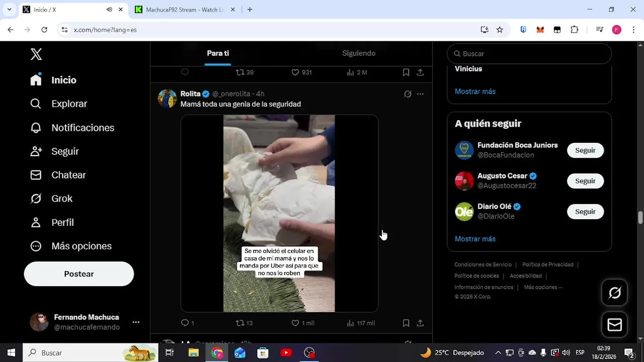Bookmark Rolita's post
644x362 pixels.
(x=406, y=323)
